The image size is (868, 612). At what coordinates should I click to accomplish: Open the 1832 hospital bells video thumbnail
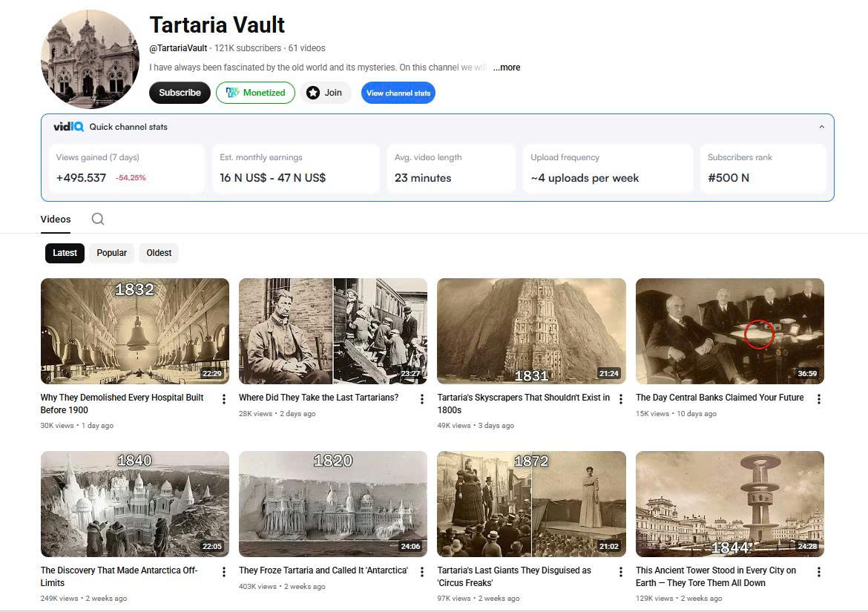point(135,331)
